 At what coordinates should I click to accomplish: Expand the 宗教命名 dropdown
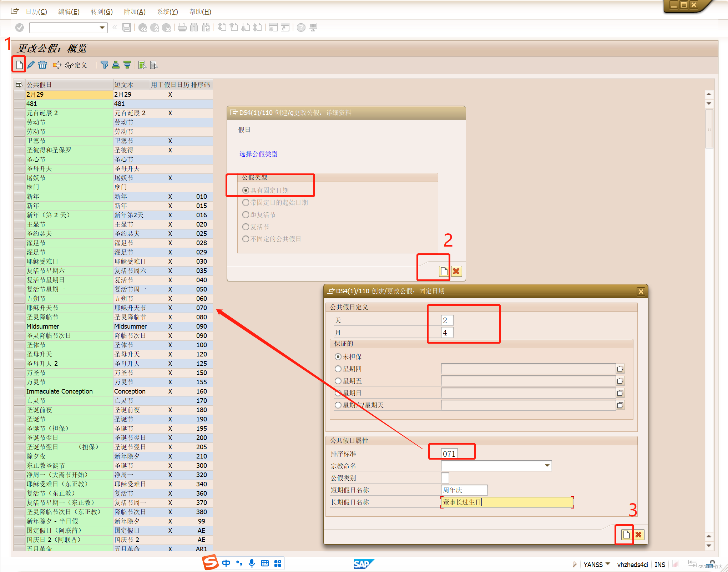tap(547, 466)
